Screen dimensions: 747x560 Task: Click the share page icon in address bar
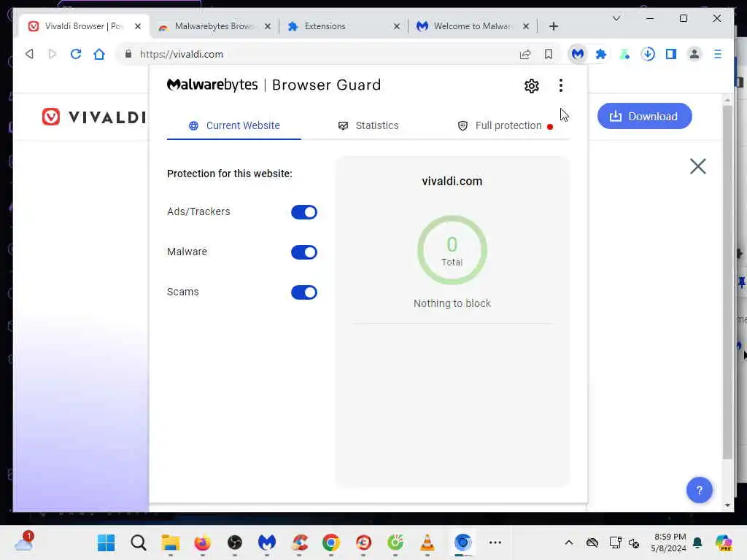point(525,54)
